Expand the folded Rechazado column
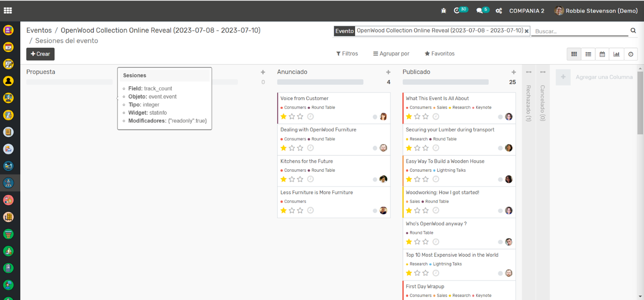This screenshot has height=300, width=644. pyautogui.click(x=529, y=98)
